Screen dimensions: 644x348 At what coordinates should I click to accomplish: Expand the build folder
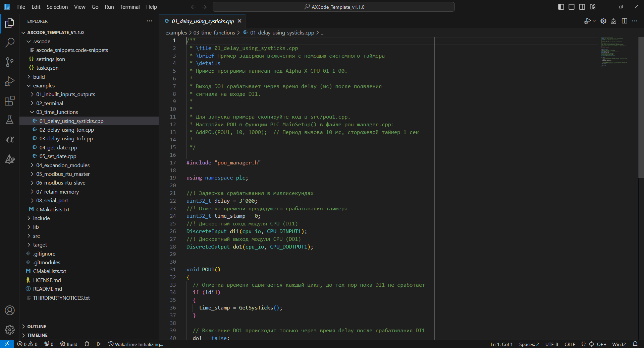point(89,77)
